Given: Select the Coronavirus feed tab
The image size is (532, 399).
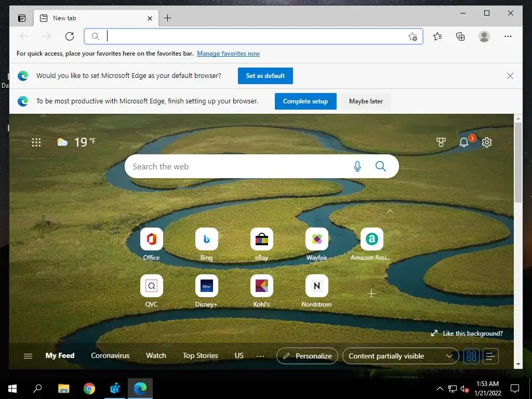Looking at the screenshot, I should point(110,355).
